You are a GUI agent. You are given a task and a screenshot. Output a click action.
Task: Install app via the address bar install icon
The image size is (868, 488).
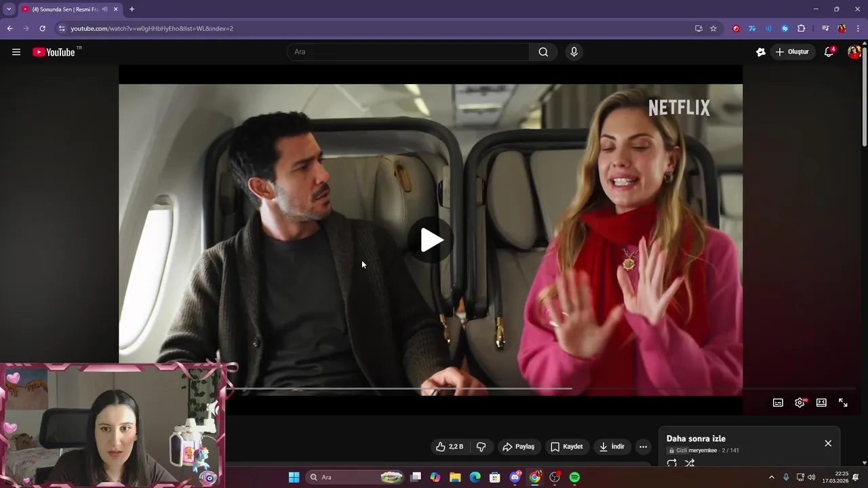coord(698,28)
